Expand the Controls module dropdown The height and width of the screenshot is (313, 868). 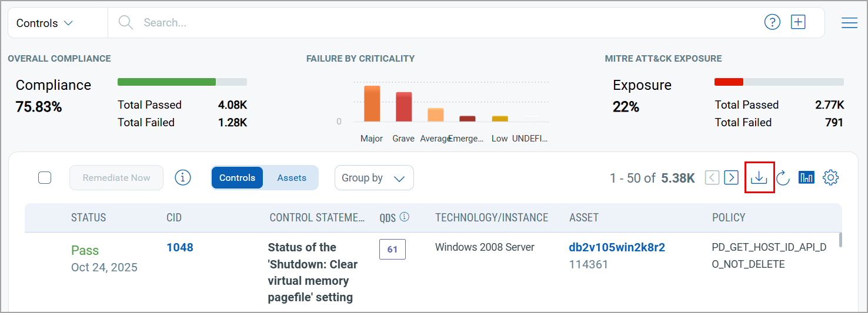45,23
